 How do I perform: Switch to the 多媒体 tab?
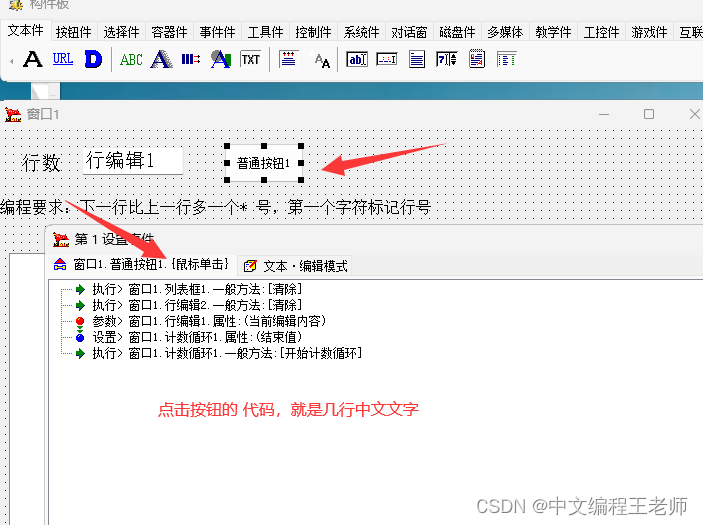click(x=505, y=32)
